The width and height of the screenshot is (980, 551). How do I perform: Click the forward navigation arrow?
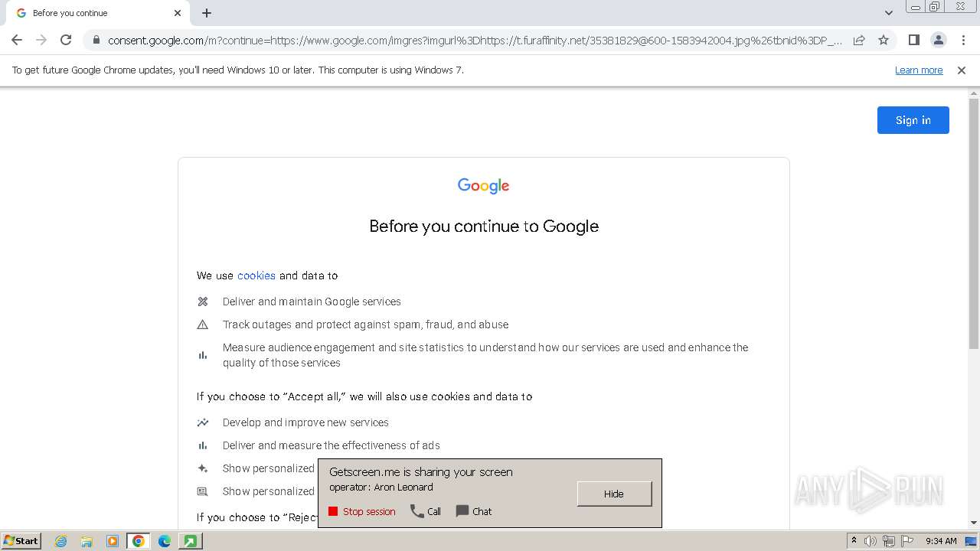[41, 40]
